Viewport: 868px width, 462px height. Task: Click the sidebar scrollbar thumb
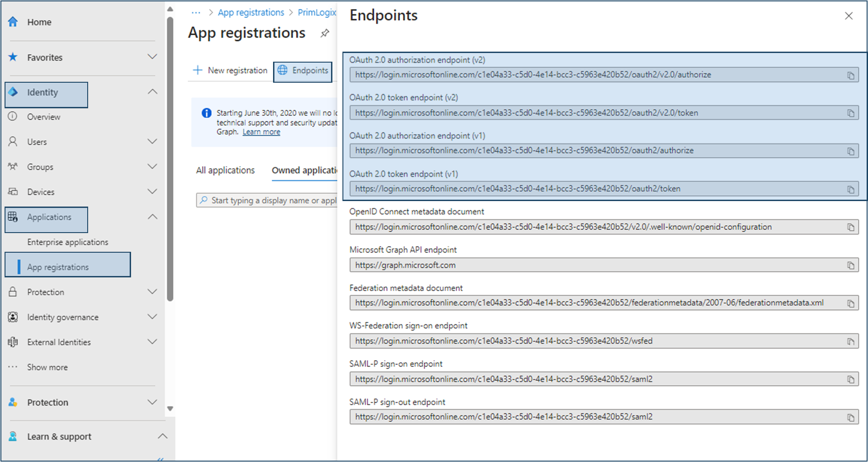tap(170, 159)
